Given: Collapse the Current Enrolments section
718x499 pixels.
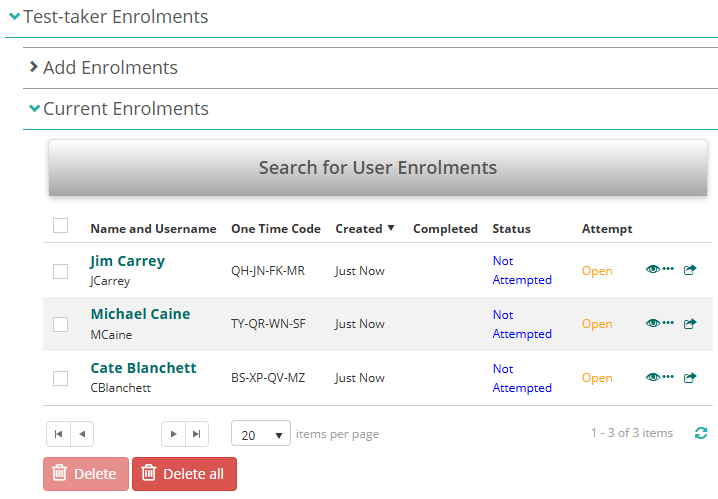Looking at the screenshot, I should (x=124, y=109).
